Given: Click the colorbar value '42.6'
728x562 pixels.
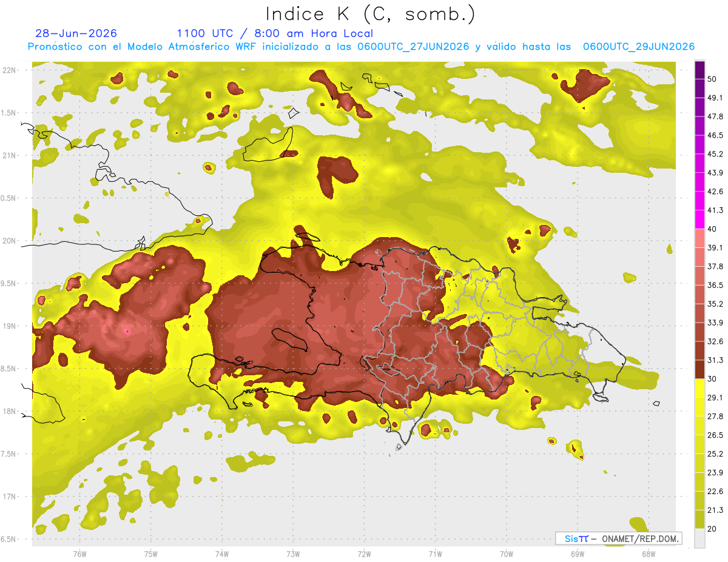Looking at the screenshot, I should pyautogui.click(x=715, y=192).
